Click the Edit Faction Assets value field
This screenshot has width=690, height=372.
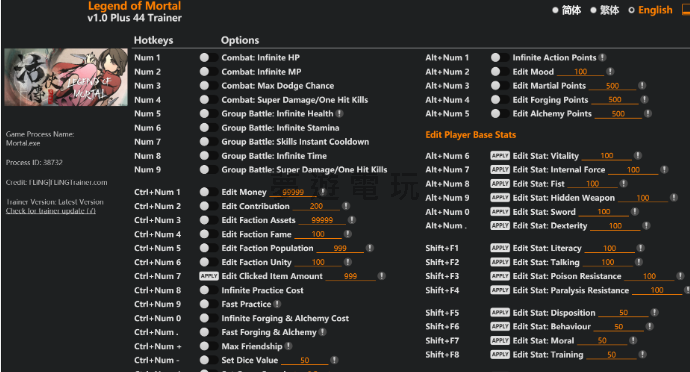322,220
